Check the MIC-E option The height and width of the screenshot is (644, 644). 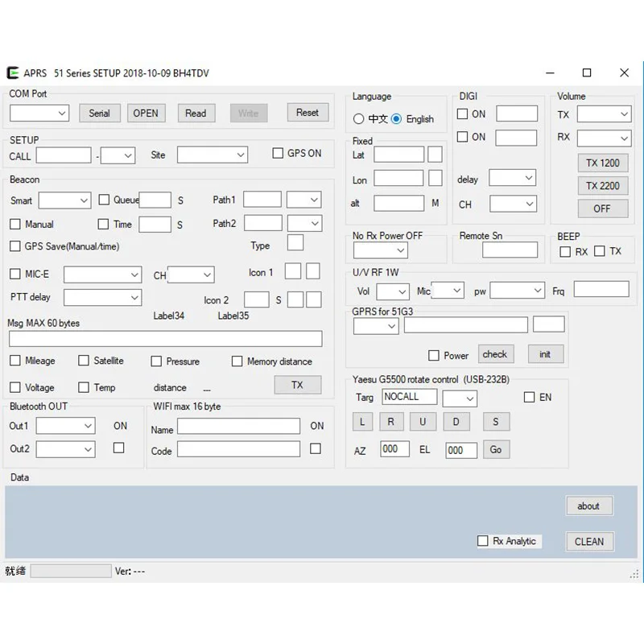[15, 275]
